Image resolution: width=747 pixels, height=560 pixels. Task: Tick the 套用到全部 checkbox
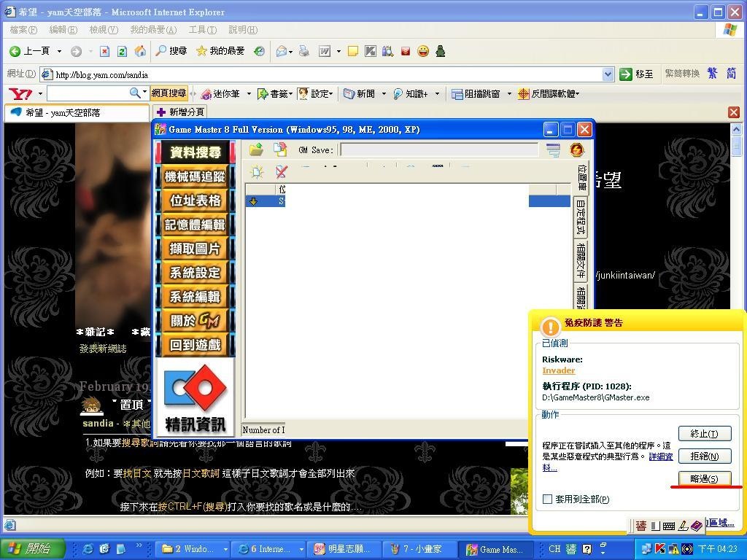coord(547,499)
